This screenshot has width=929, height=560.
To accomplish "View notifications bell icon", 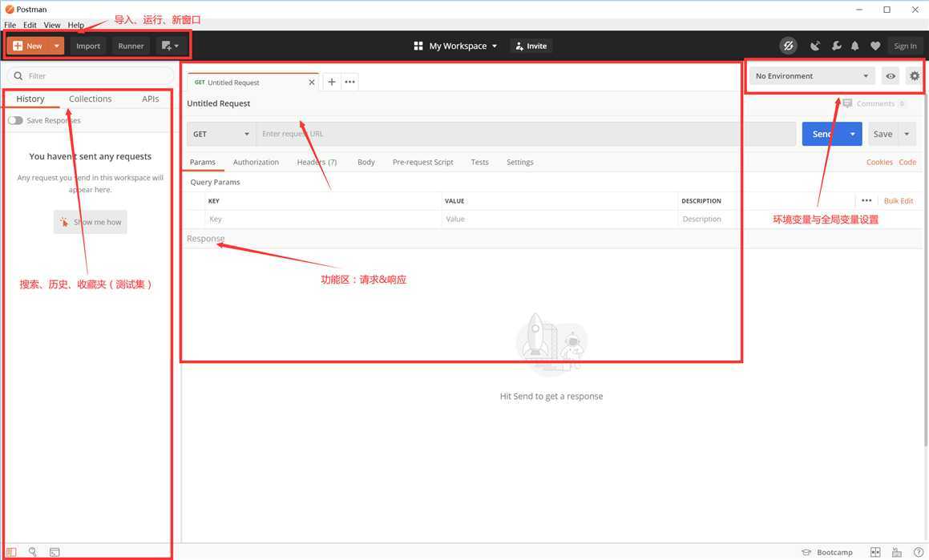I will click(x=855, y=46).
